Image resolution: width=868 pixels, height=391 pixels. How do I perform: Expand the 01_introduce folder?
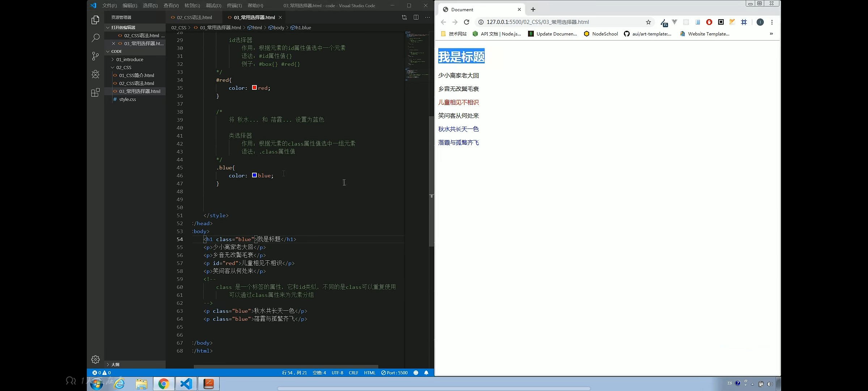pyautogui.click(x=135, y=59)
